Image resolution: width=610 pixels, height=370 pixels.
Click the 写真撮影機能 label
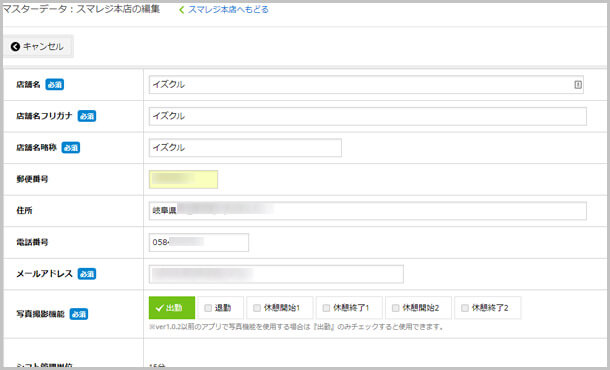coord(40,314)
